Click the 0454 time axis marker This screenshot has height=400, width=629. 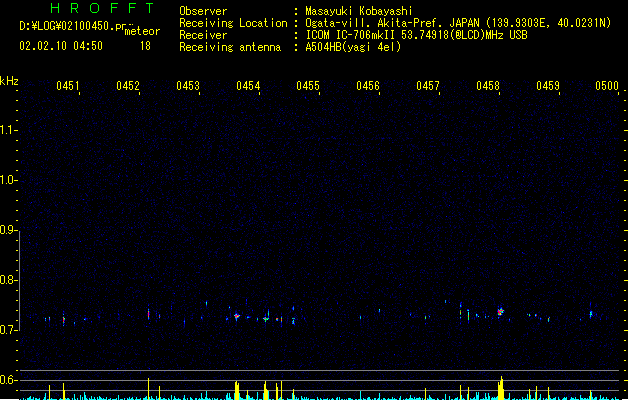coord(248,86)
